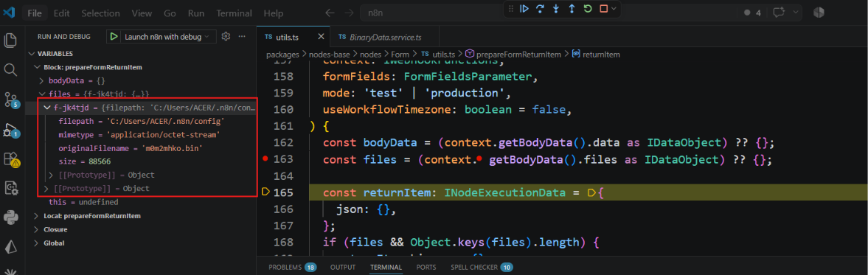This screenshot has height=275, width=868.
Task: Open the Python icon in the activity bar
Action: [10, 218]
